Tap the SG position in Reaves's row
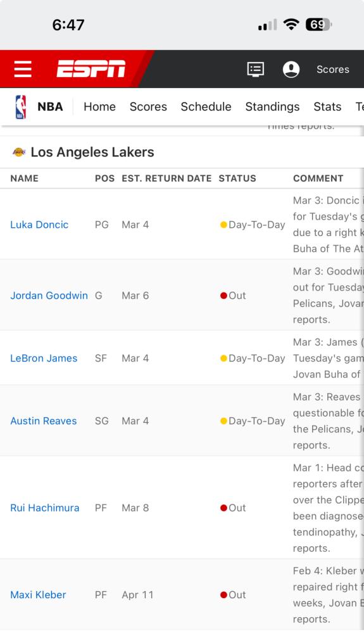 coord(102,421)
